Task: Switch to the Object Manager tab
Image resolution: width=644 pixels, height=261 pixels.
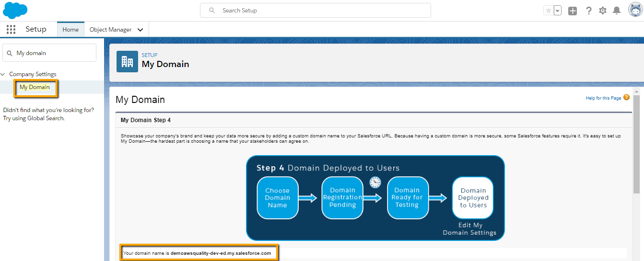Action: 110,29
